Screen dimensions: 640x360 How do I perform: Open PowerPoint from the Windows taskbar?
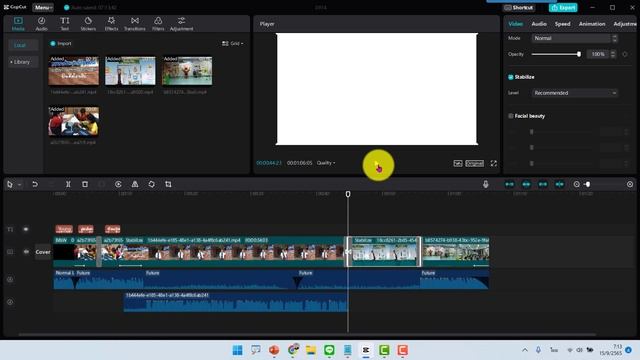coord(274,350)
